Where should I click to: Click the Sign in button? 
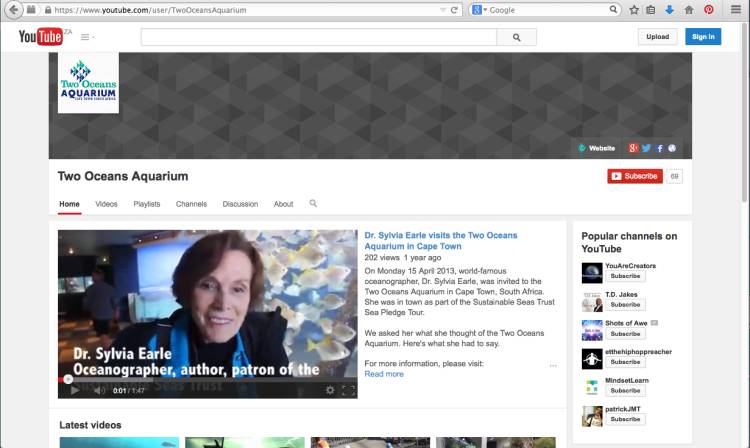point(703,37)
